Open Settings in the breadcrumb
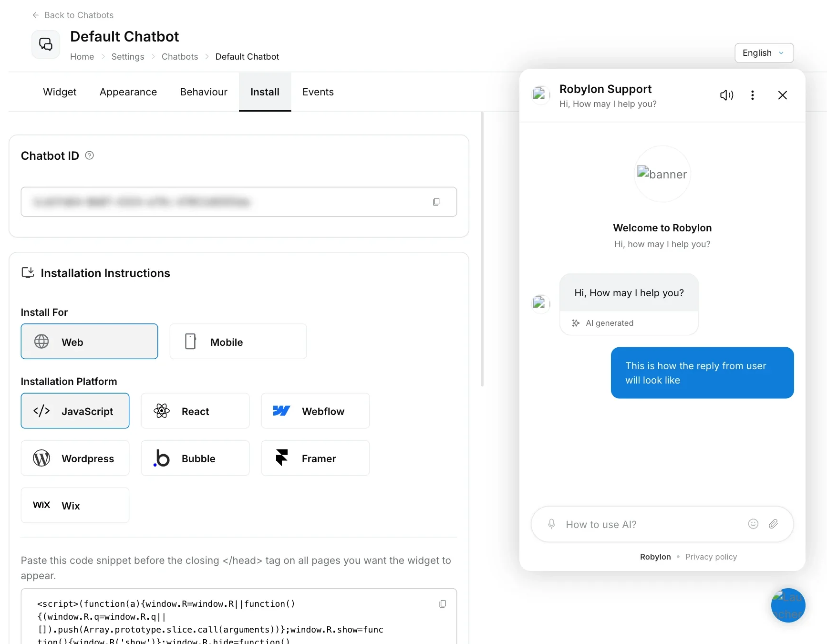Image resolution: width=827 pixels, height=644 pixels. pyautogui.click(x=128, y=57)
